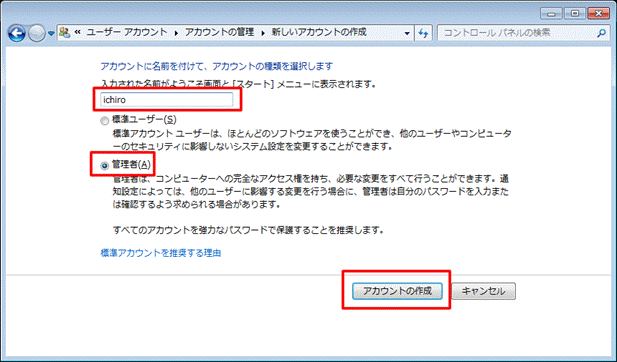Click the refresh button in address bar
Screen dimensions: 617x362
423,33
